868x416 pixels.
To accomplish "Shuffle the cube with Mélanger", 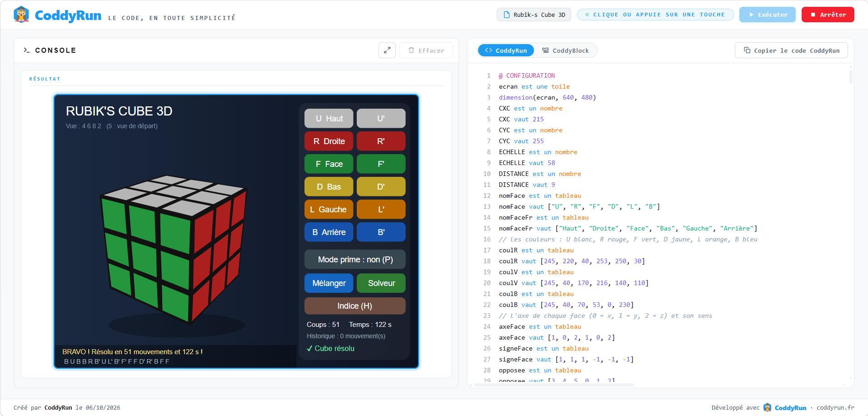I will [329, 283].
